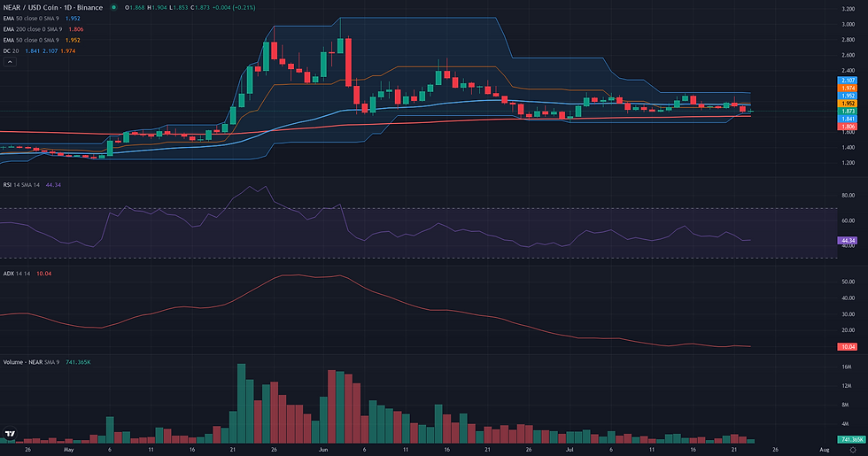Click the DC 20 value 1.974 in legend
This screenshot has width=868, height=456.
click(x=68, y=51)
